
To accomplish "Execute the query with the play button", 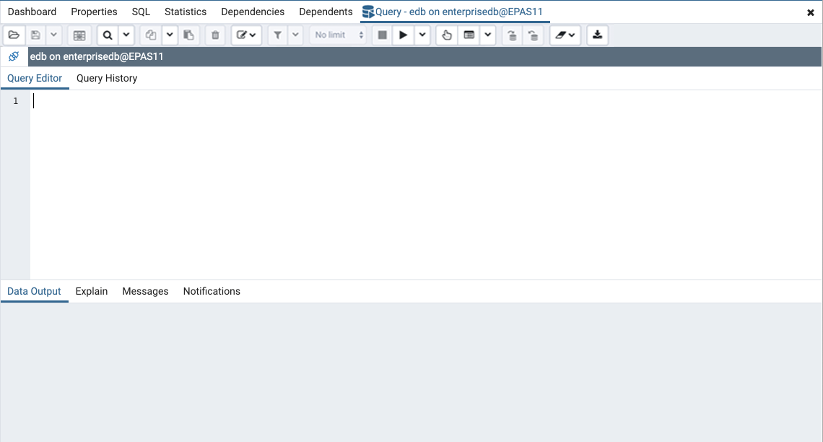I will click(403, 35).
